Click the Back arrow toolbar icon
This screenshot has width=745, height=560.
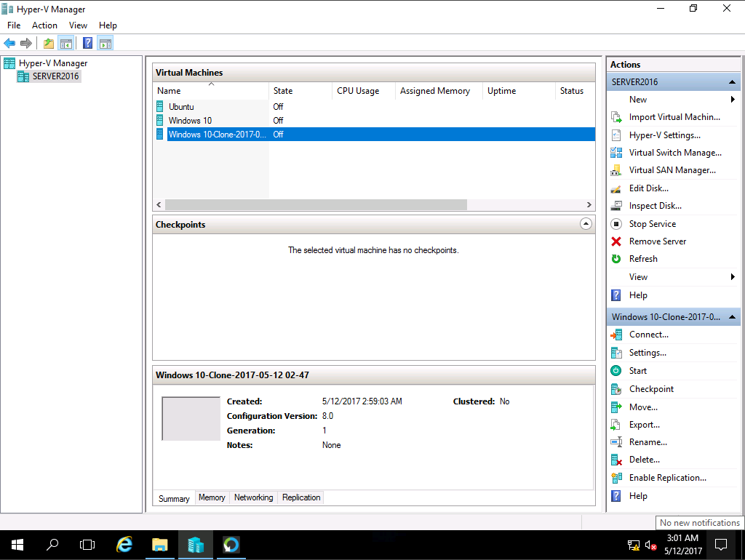(9, 43)
